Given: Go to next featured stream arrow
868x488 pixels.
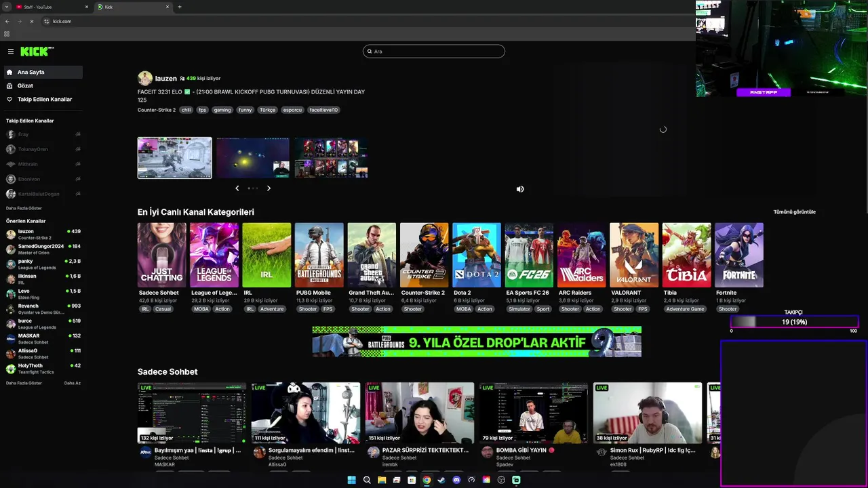Looking at the screenshot, I should (269, 188).
